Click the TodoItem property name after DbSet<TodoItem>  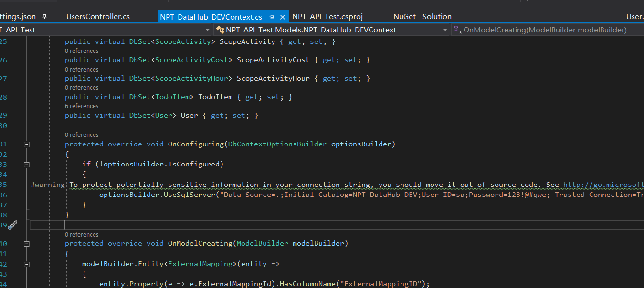(x=215, y=97)
